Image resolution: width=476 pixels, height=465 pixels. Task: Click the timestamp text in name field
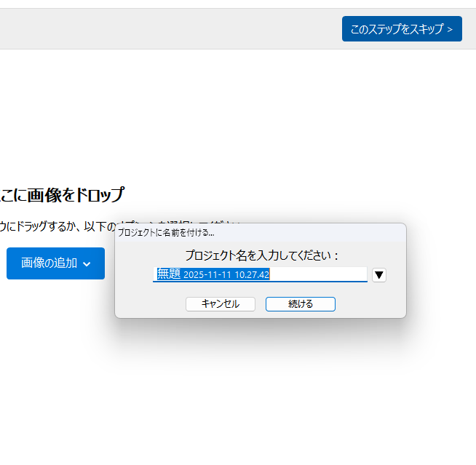(x=226, y=275)
